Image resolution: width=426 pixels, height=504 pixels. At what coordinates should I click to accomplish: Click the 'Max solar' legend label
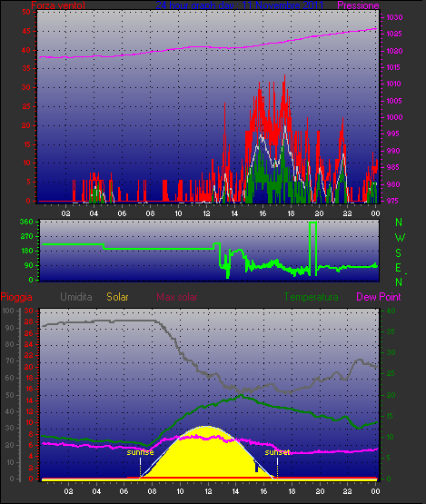(177, 297)
